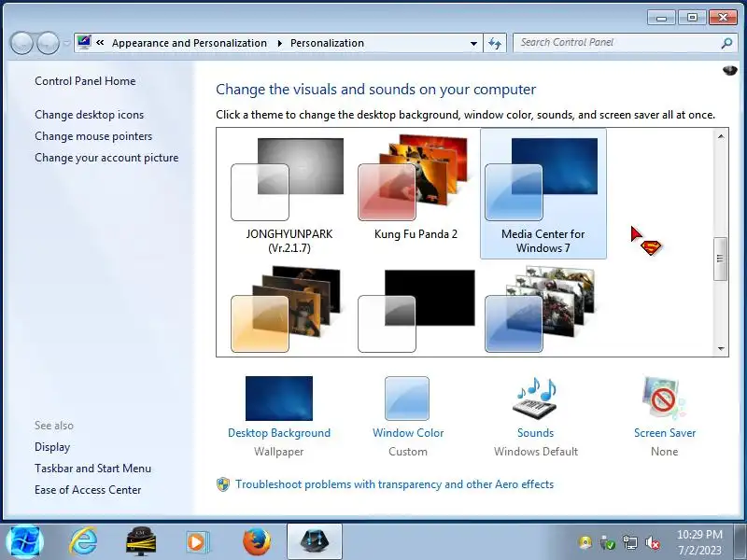Select the black background theme thumbnail
The height and width of the screenshot is (560, 747).
point(416,311)
